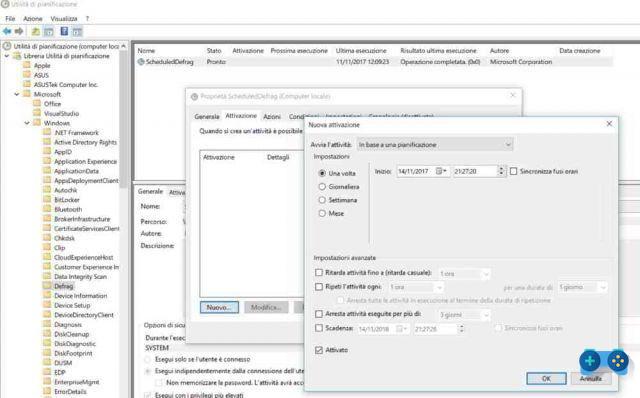Collapse the Windows tree node
Viewport: 640px width, 398px height.
tap(27, 123)
